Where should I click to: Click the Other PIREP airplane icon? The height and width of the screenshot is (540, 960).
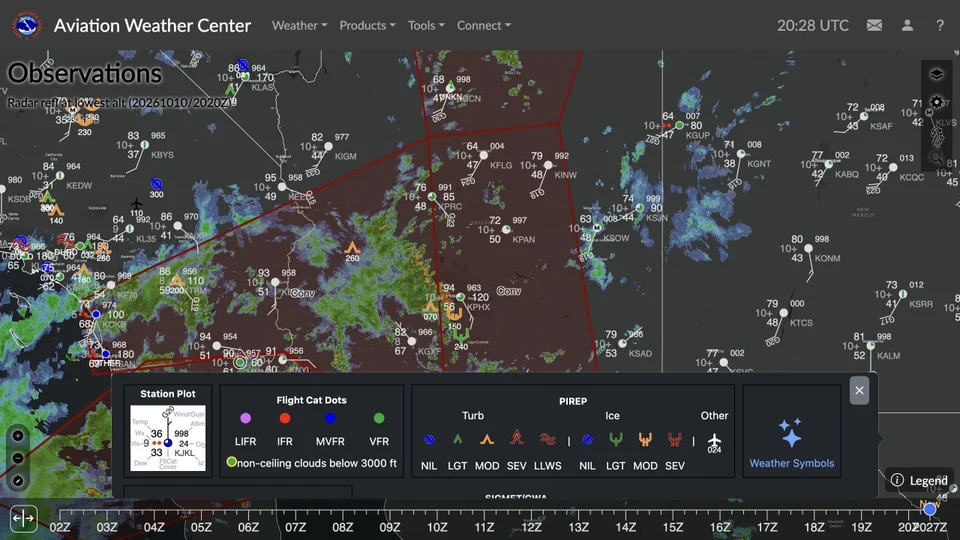pos(714,443)
